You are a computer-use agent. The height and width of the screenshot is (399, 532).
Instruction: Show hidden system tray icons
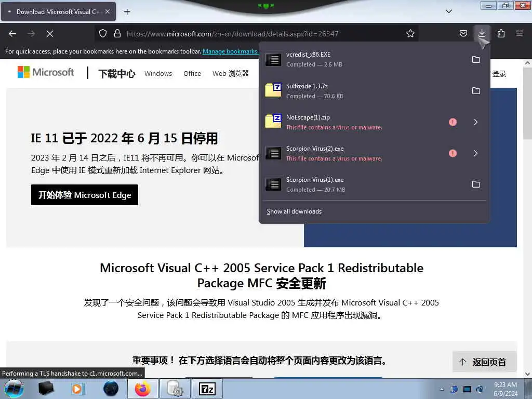(442, 389)
